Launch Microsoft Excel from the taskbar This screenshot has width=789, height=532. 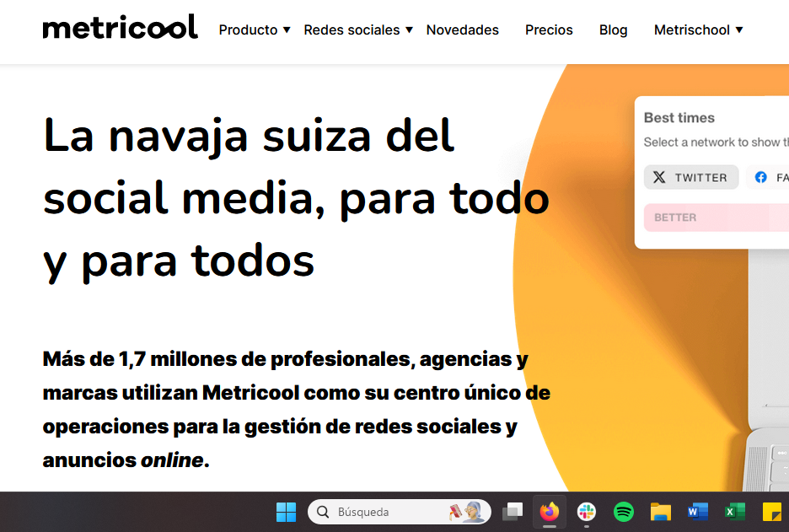pyautogui.click(x=734, y=511)
